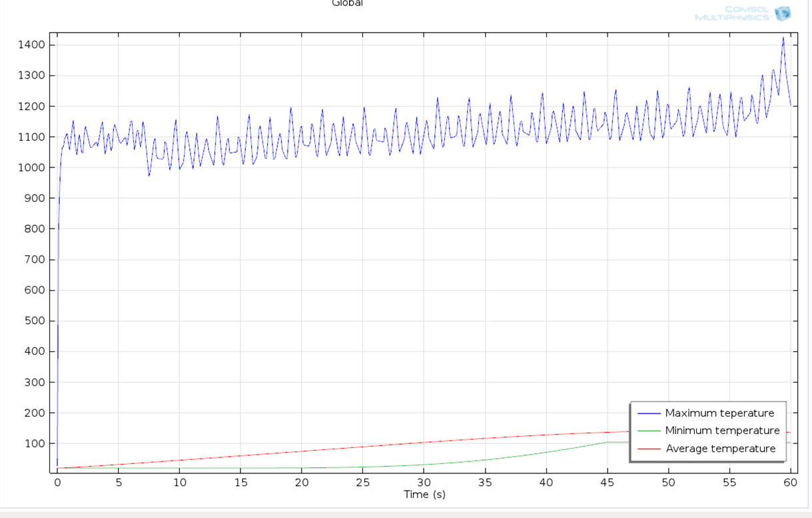The width and height of the screenshot is (812, 518).
Task: Click the Time (s) axis label
Action: coord(424,495)
